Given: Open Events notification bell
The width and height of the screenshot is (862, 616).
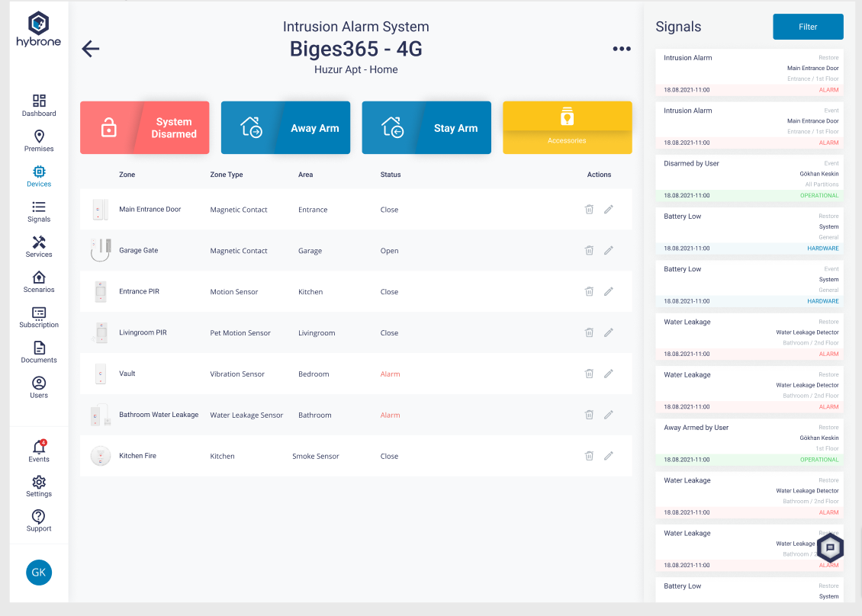Looking at the screenshot, I should [x=39, y=451].
